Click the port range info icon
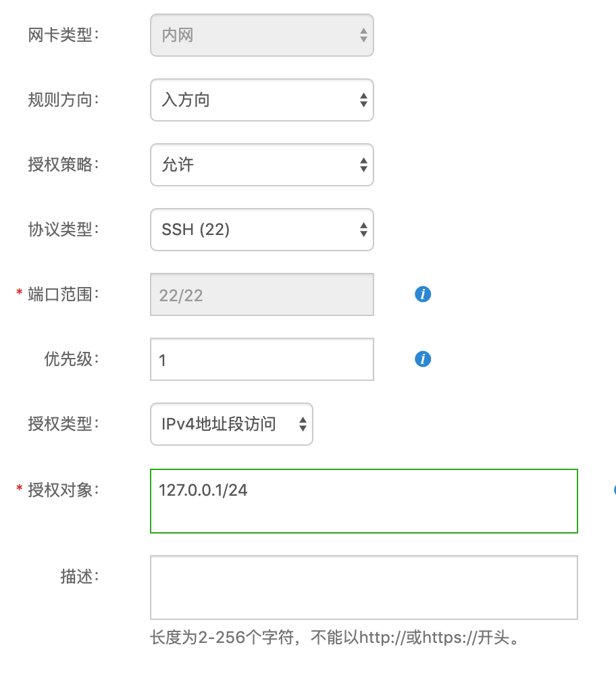Screen dimensions: 616x674 [422, 294]
